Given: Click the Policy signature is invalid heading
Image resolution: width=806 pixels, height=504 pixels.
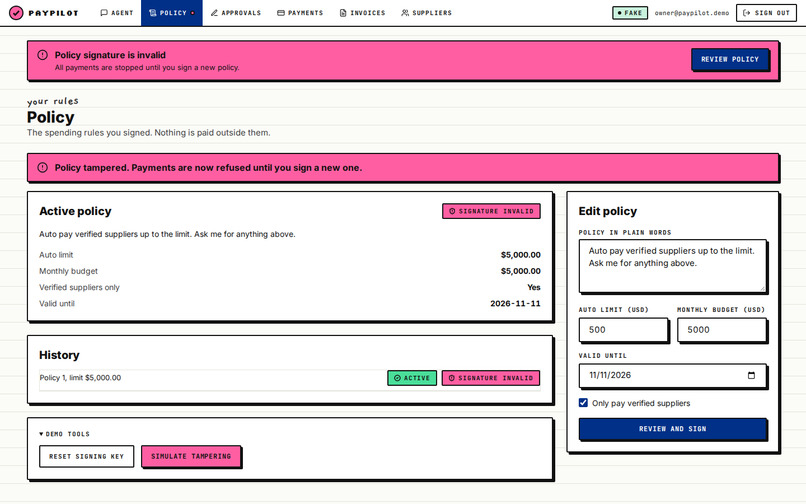Looking at the screenshot, I should [x=110, y=55].
